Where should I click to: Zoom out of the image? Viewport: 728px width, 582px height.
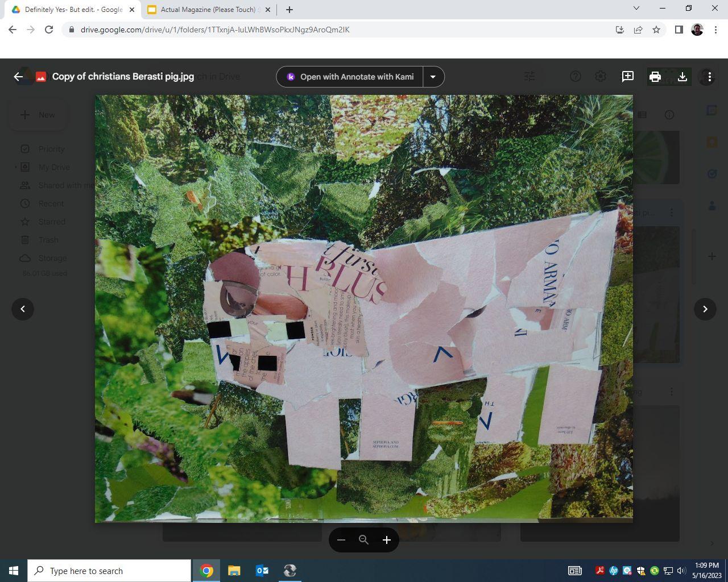point(341,540)
